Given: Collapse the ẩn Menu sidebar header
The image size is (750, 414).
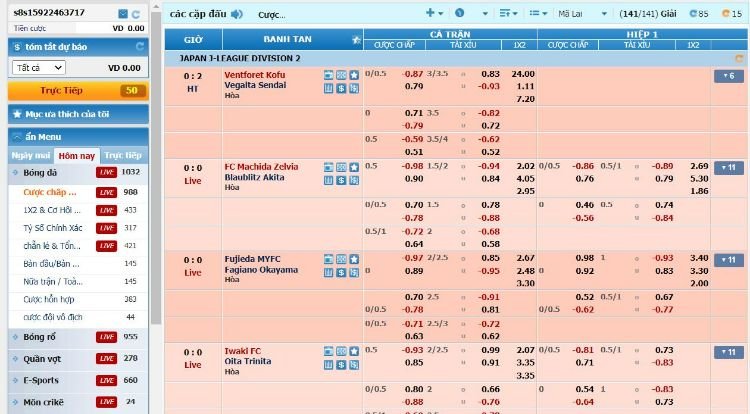Looking at the screenshot, I should tap(75, 136).
